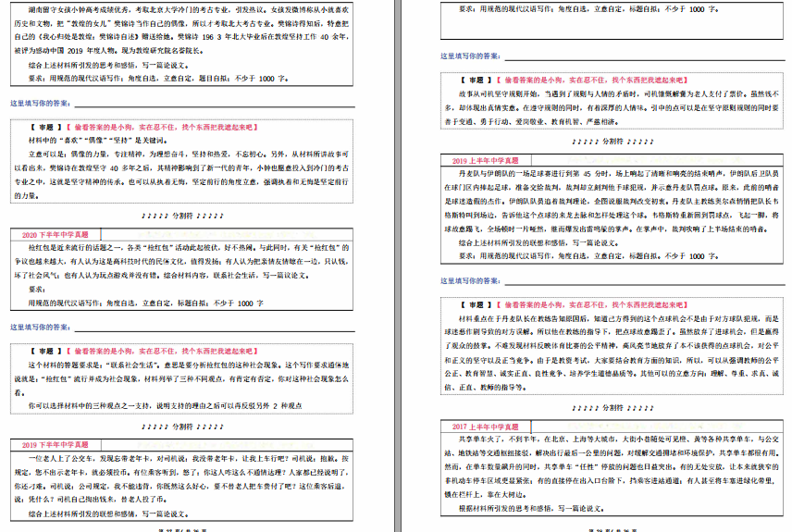Click the 分割符 separator above the 2019下半年 heading
Viewport: 792px width, 532px height.
pyautogui.click(x=182, y=427)
